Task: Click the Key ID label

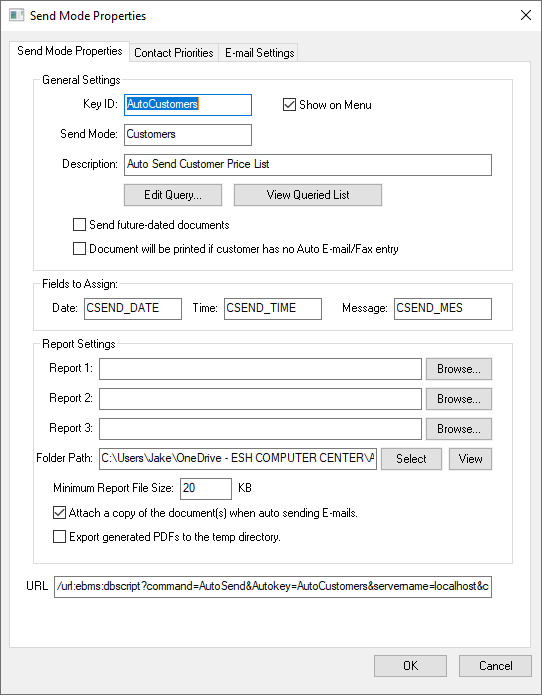Action: pyautogui.click(x=100, y=104)
